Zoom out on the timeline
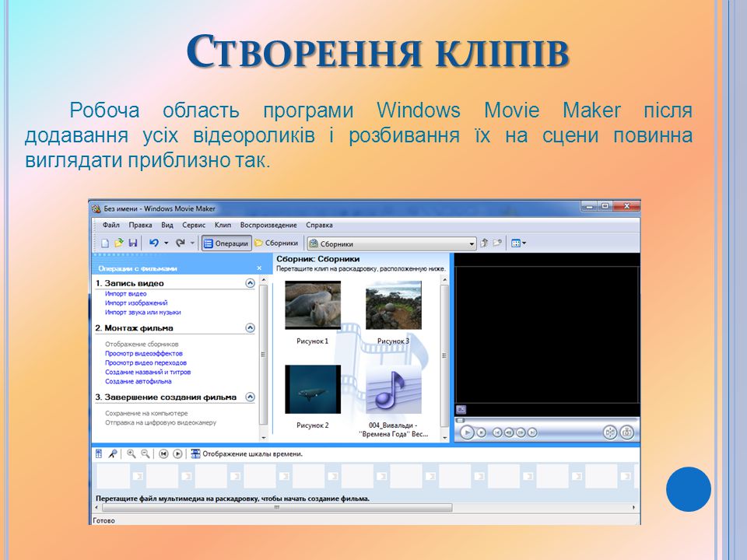The height and width of the screenshot is (560, 747). (146, 453)
